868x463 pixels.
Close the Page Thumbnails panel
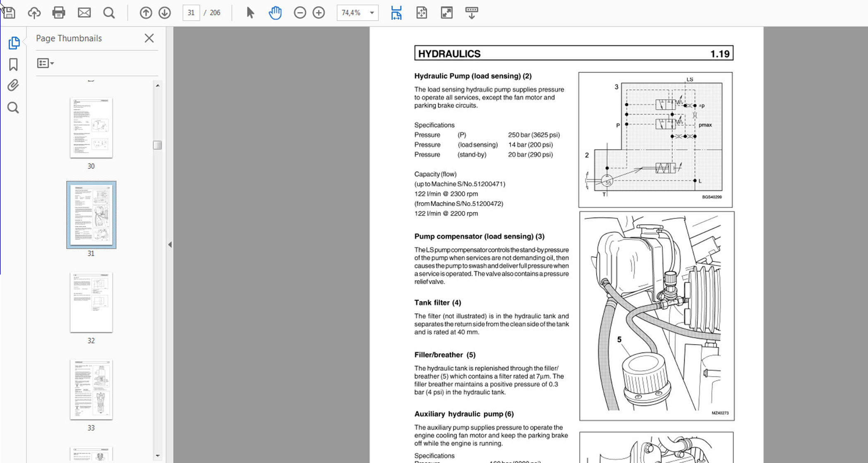tap(149, 38)
